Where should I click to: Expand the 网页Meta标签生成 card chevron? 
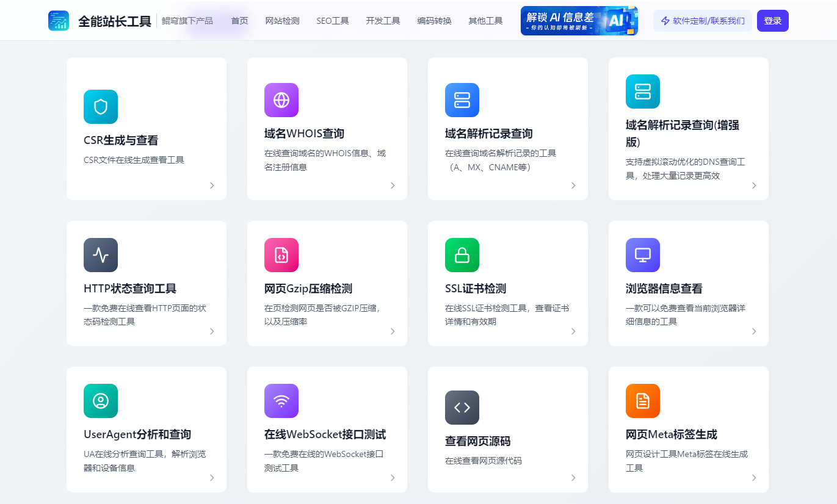click(754, 478)
